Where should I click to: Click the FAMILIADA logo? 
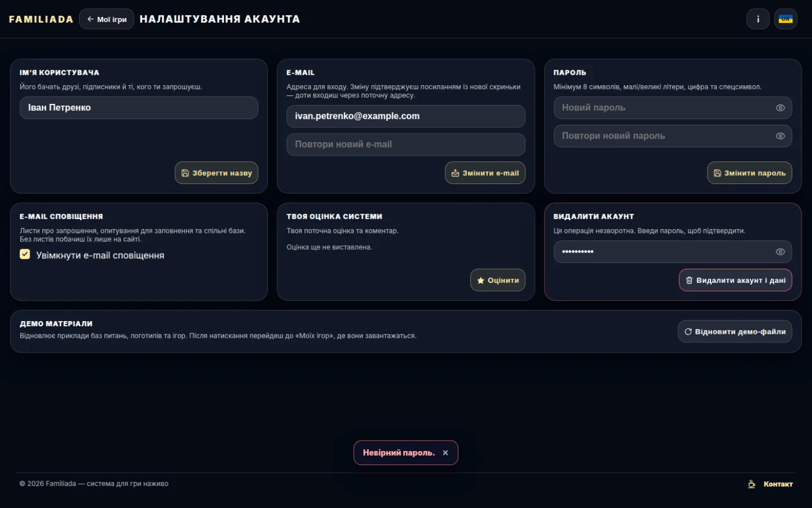coord(41,19)
